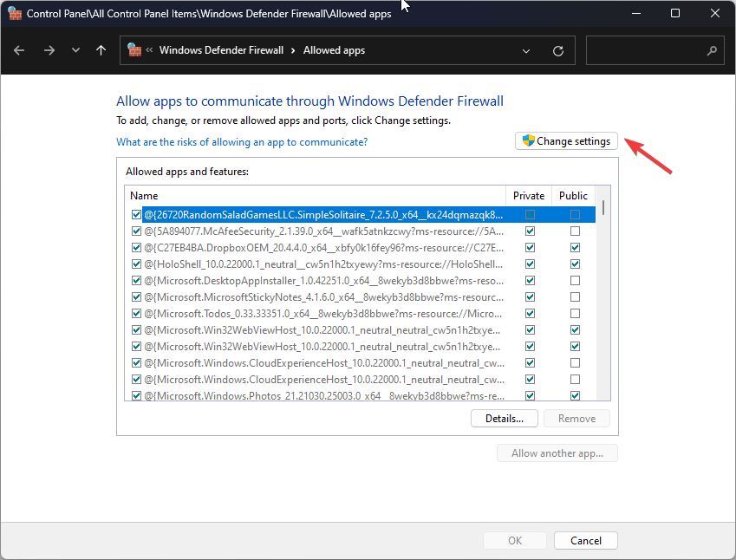Toggle Private checkbox for HoloShell
This screenshot has width=736, height=560.
tap(530, 264)
